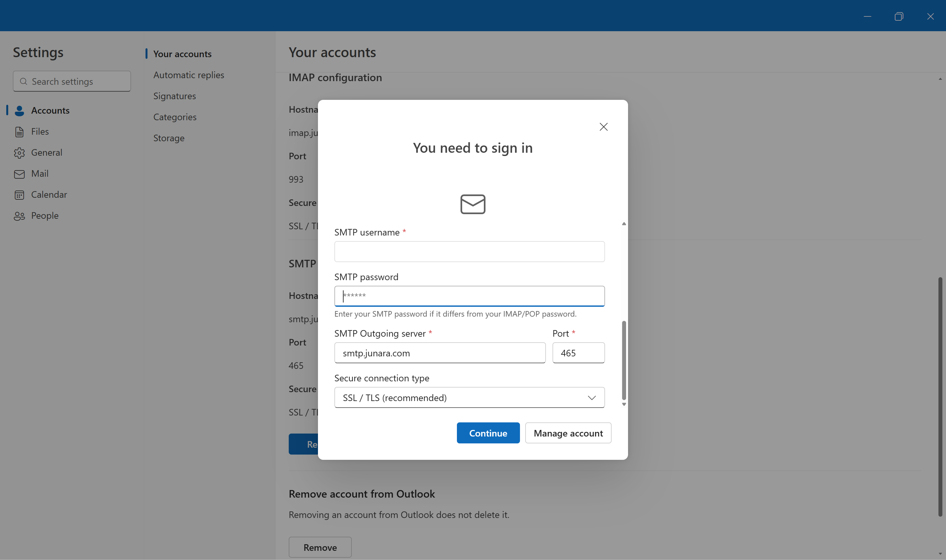Click the search magnifier icon
The image size is (946, 560).
(23, 81)
